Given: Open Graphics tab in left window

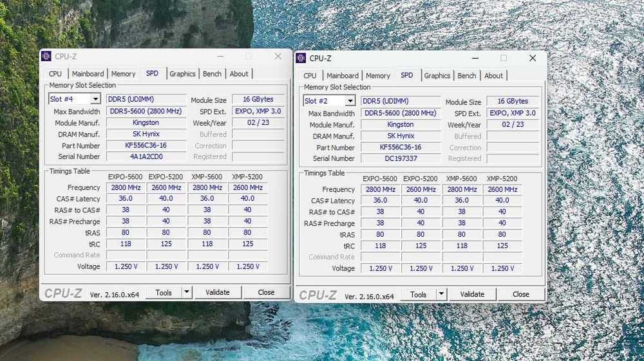Looking at the screenshot, I should (182, 74).
